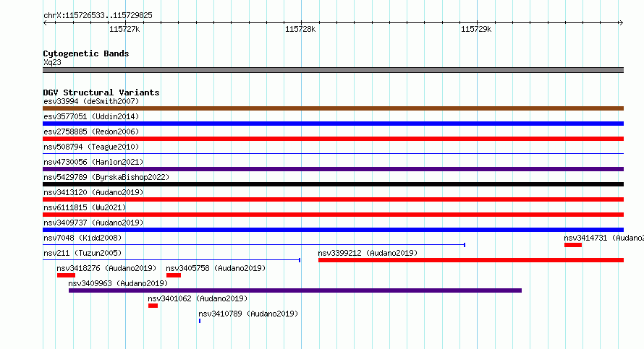Select the red nsv3399212 variant bar

pos(471,260)
